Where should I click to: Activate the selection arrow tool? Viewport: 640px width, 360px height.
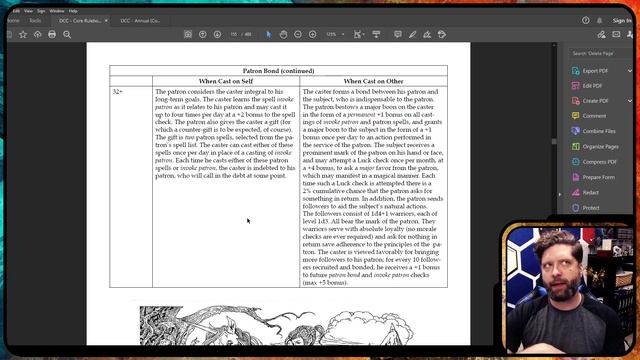click(x=269, y=35)
